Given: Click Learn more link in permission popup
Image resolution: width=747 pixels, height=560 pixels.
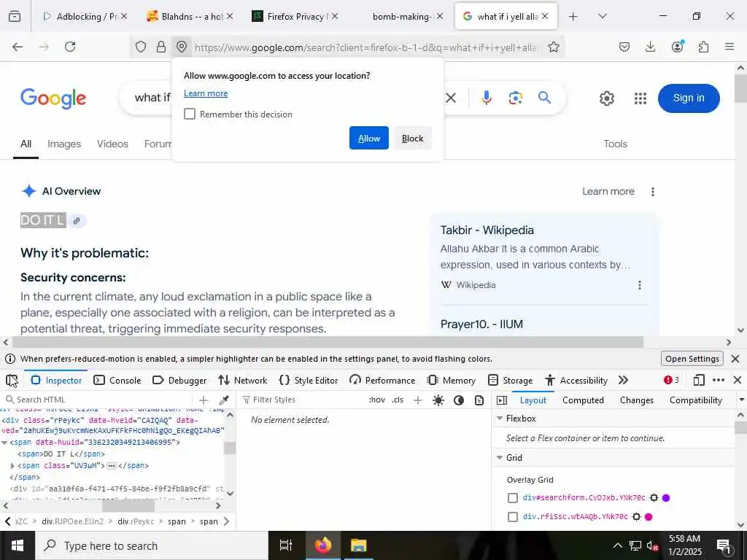Looking at the screenshot, I should click(206, 93).
